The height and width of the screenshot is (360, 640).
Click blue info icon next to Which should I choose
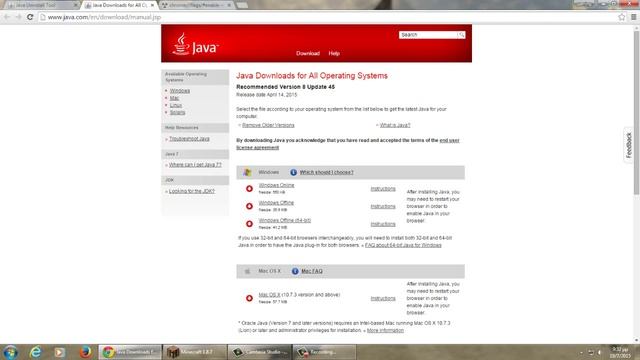tap(293, 172)
